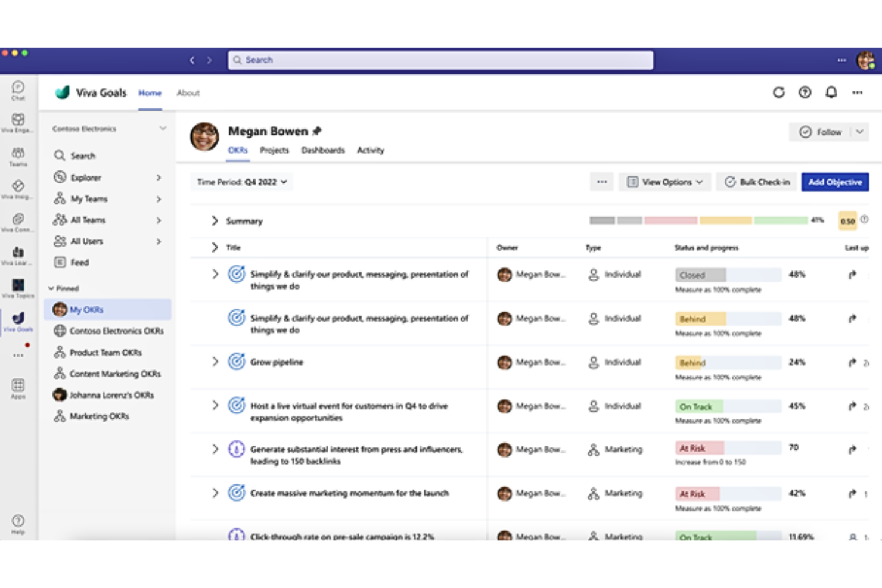Switch to the Home tab

point(150,93)
